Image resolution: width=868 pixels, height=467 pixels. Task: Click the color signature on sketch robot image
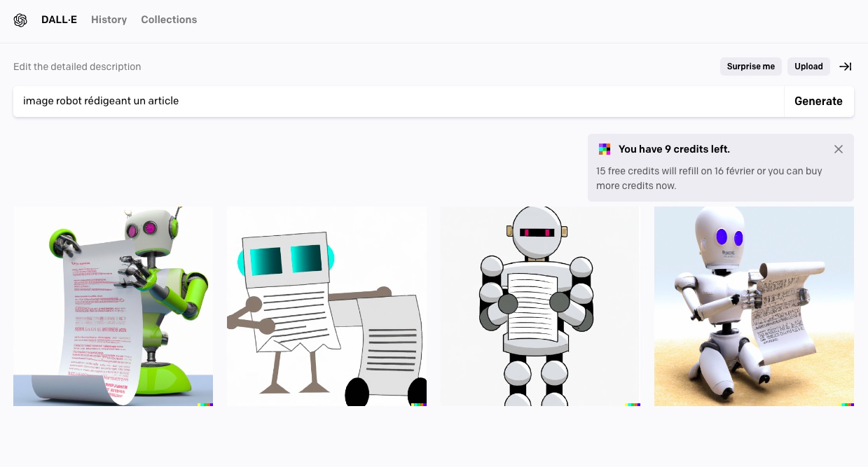point(418,404)
